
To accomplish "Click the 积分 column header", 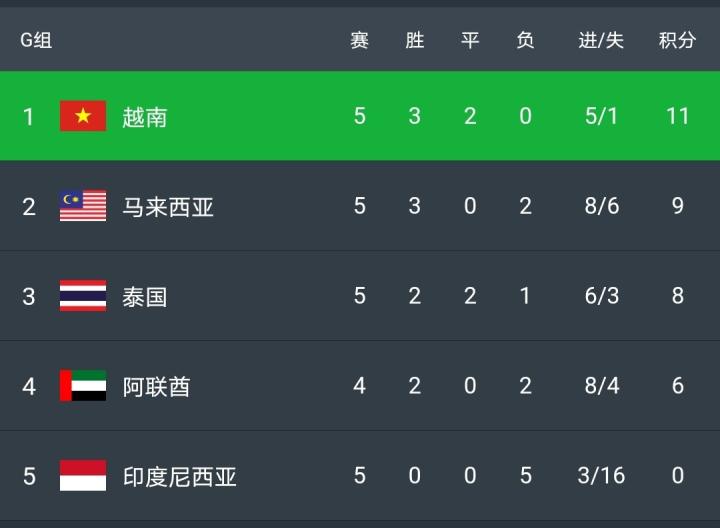I will click(677, 40).
